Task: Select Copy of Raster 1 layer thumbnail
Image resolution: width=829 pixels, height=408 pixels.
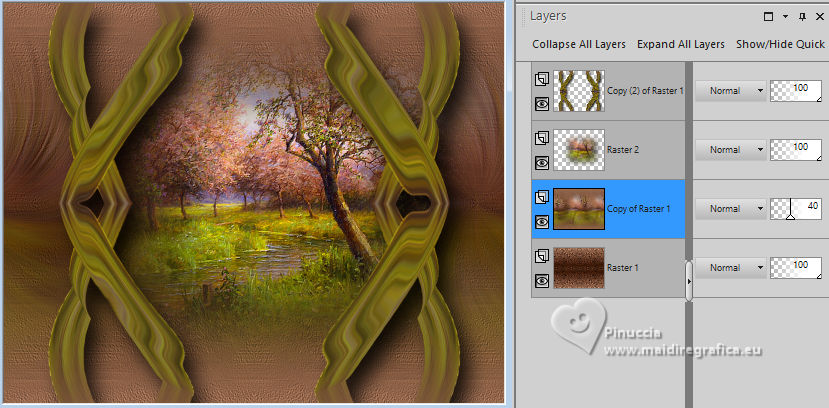Action: point(579,209)
